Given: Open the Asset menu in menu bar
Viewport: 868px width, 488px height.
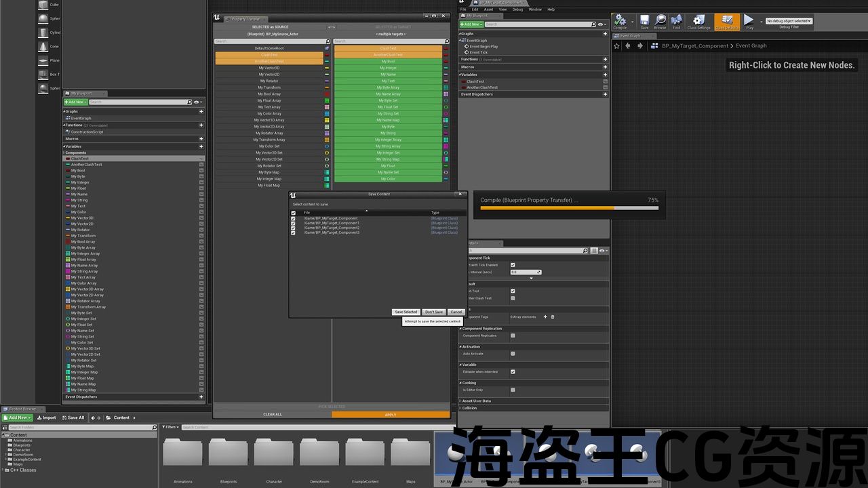Looking at the screenshot, I should click(488, 9).
